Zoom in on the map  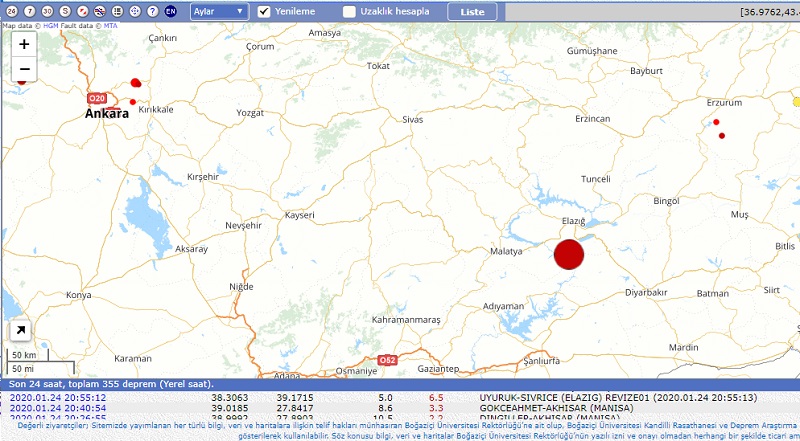[x=24, y=45]
